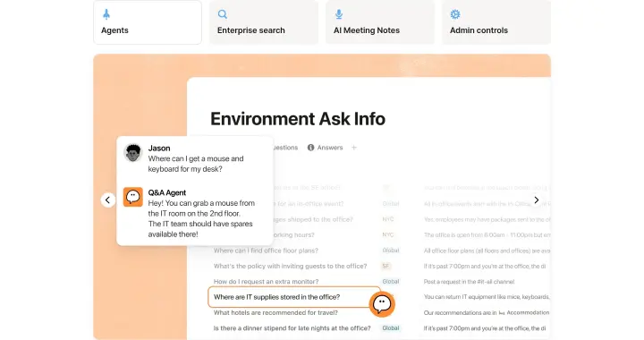Click 'All office floor plans' answer text
This screenshot has width=644, height=340.
pos(487,251)
